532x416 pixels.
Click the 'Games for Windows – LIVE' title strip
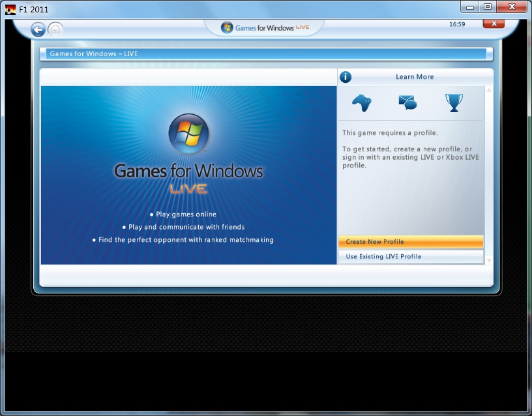pos(266,54)
